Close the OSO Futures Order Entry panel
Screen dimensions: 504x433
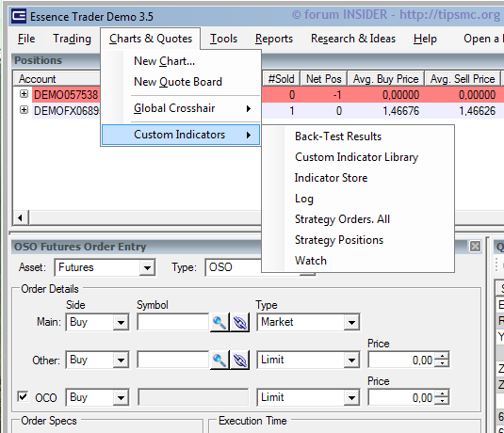[475, 247]
